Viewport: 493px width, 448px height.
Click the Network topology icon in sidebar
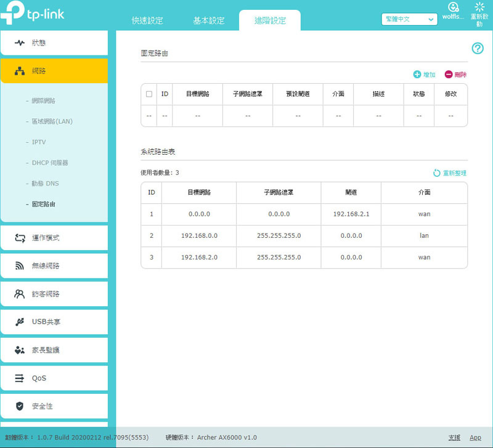20,71
